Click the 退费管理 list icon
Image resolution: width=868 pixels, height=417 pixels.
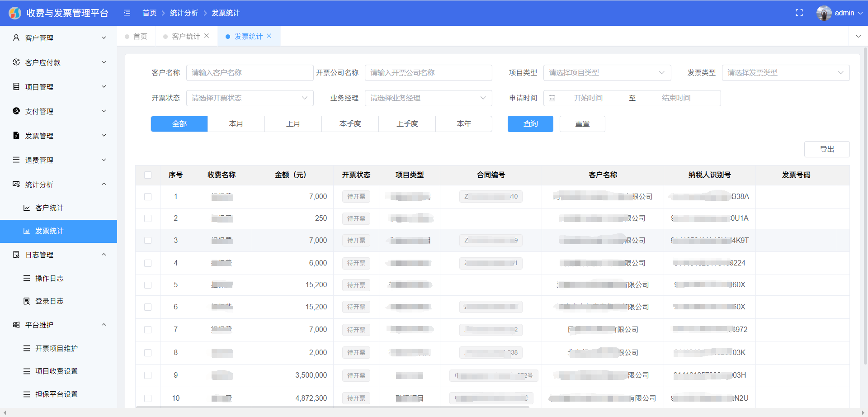click(16, 160)
